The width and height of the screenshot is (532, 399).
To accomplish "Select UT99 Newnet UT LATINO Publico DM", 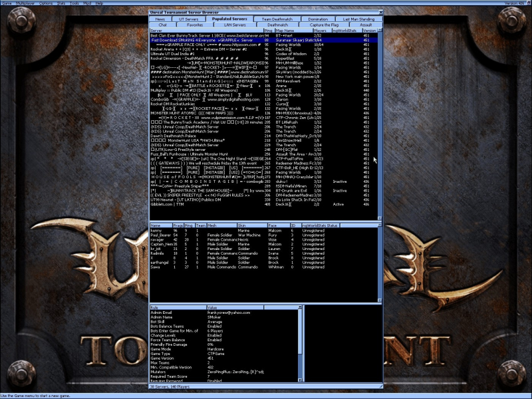I will click(x=263, y=200).
